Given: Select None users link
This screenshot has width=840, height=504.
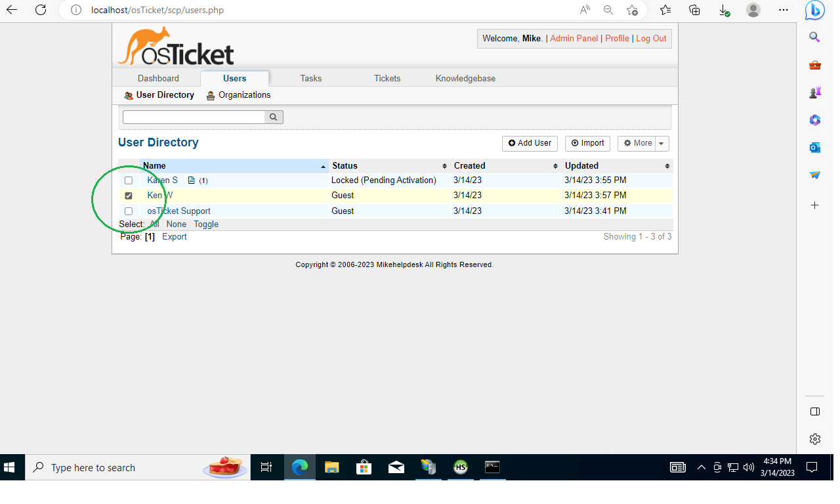Looking at the screenshot, I should pos(177,224).
